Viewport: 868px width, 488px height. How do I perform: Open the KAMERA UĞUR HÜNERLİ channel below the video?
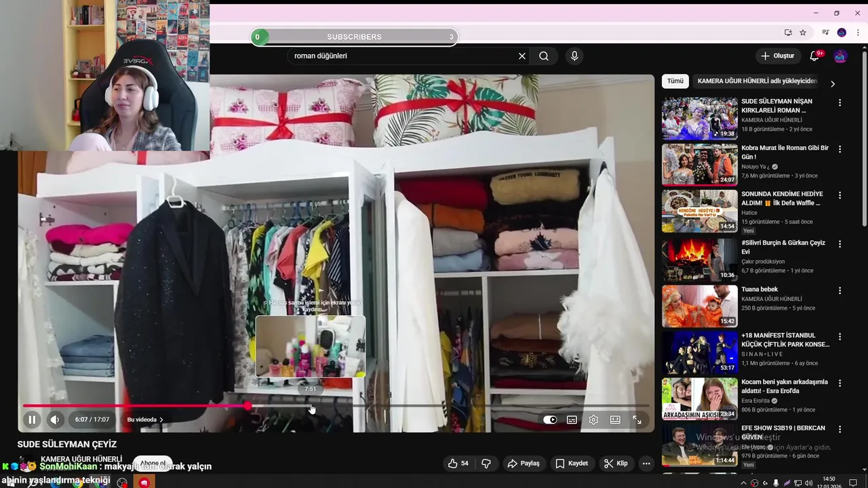click(x=81, y=459)
